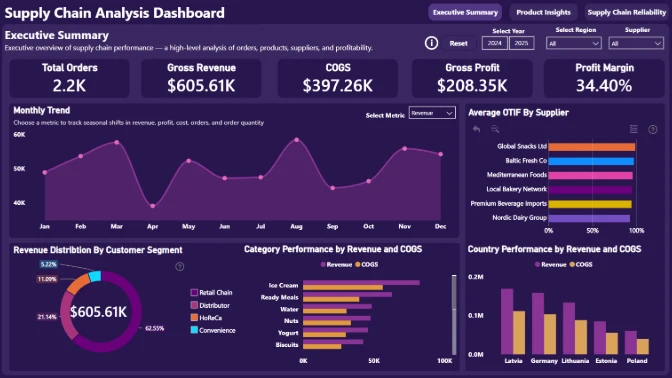This screenshot has height=378, width=672.
Task: Click the 11.09% donut label
Action: 47,279
